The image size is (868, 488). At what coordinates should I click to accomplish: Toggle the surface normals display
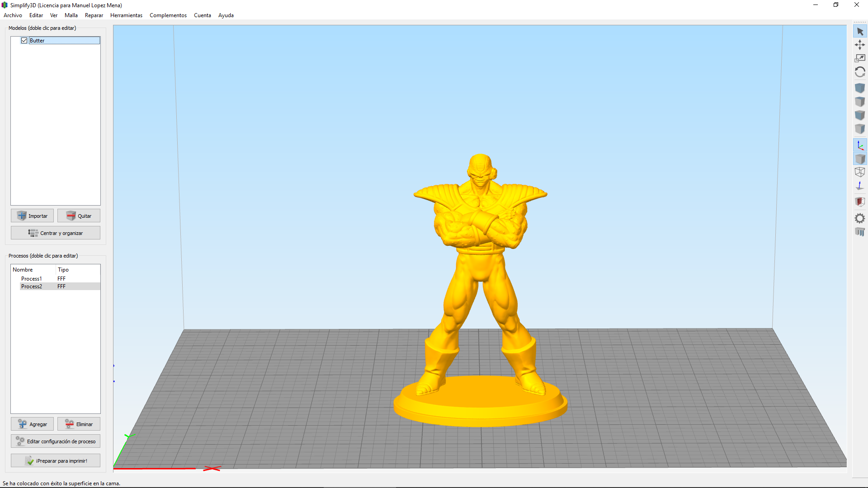[860, 186]
